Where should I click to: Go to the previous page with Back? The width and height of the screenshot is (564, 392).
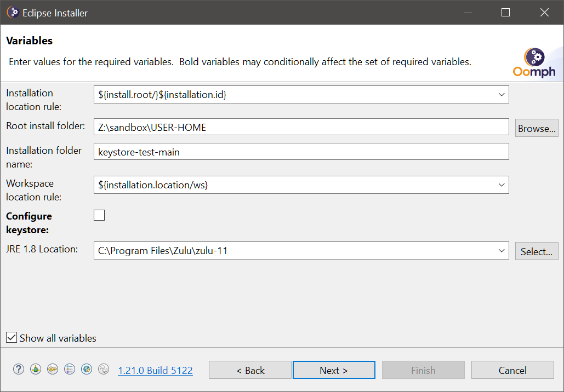[x=250, y=370]
